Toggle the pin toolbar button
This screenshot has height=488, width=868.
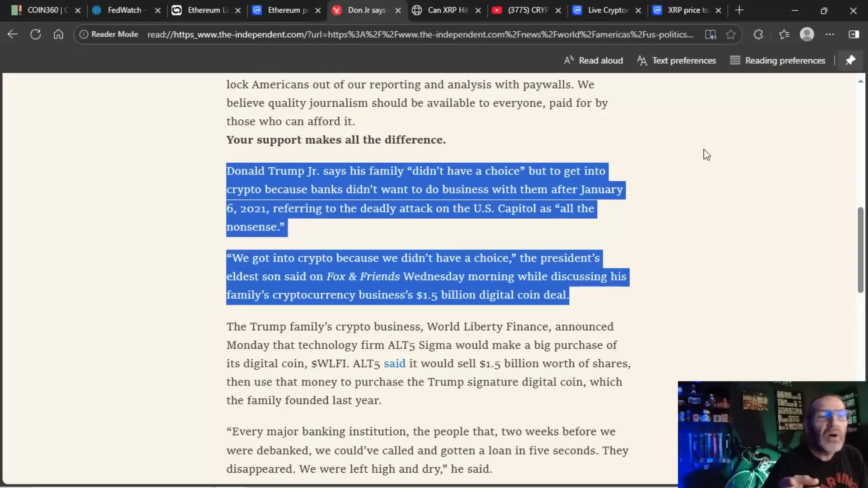(850, 60)
